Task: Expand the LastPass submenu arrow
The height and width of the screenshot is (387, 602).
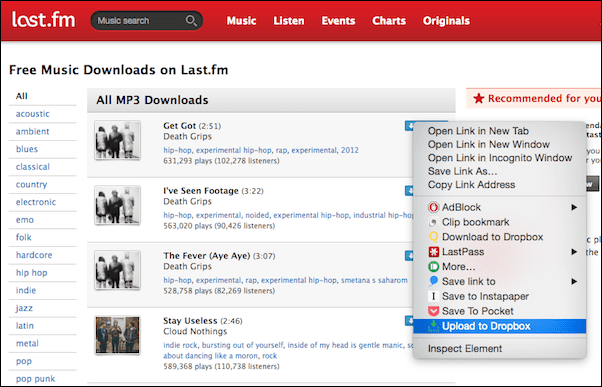Action: click(574, 252)
